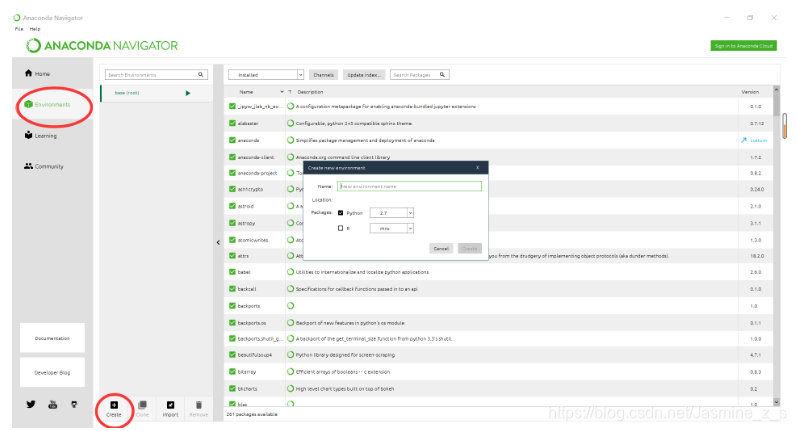Viewport: 796px width, 431px height.
Task: Open the File menu
Action: point(19,29)
